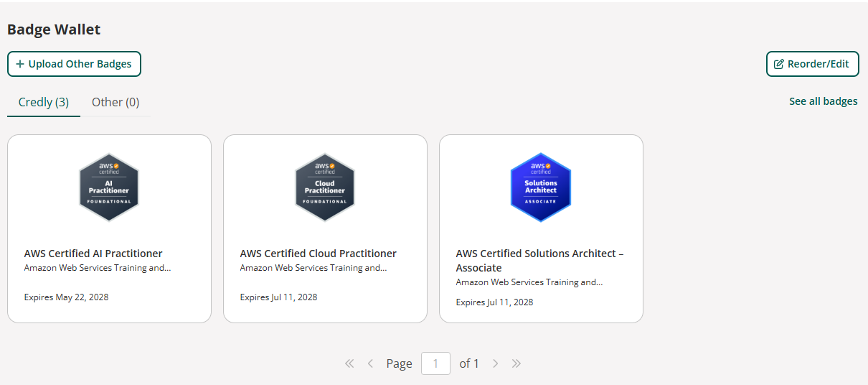Go to next page arrow
The image size is (868, 385).
495,363
